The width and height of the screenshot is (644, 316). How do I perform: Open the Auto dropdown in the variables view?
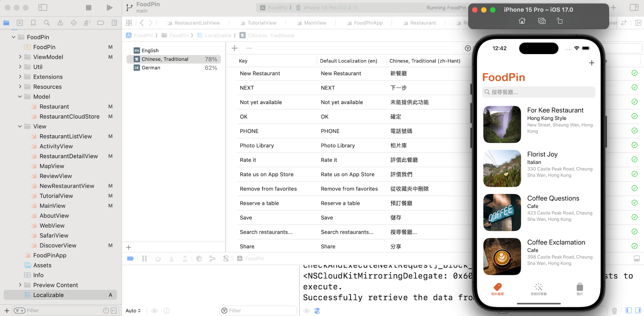[x=133, y=311]
